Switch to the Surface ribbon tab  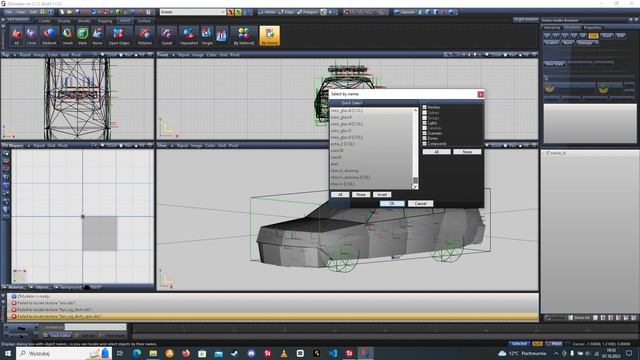click(x=144, y=20)
